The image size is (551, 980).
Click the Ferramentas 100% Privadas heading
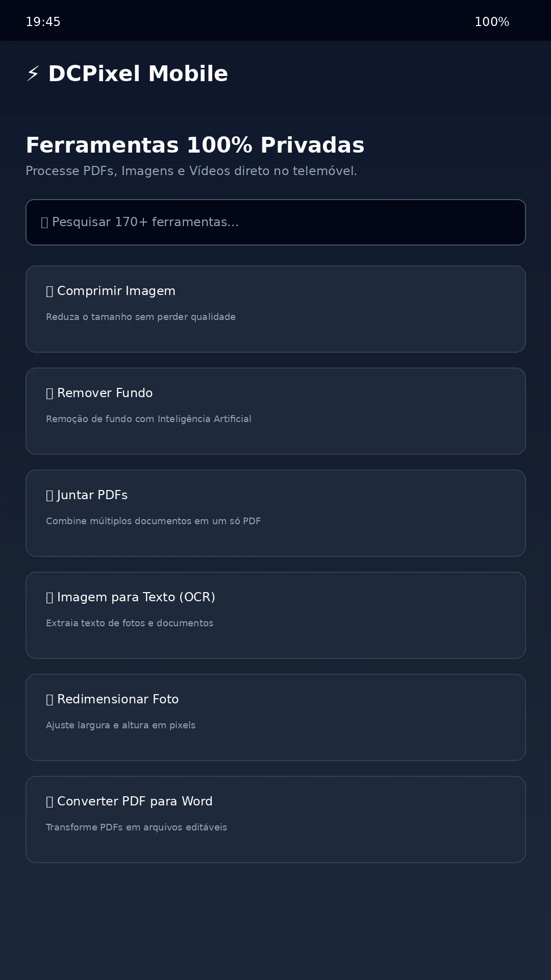(195, 145)
